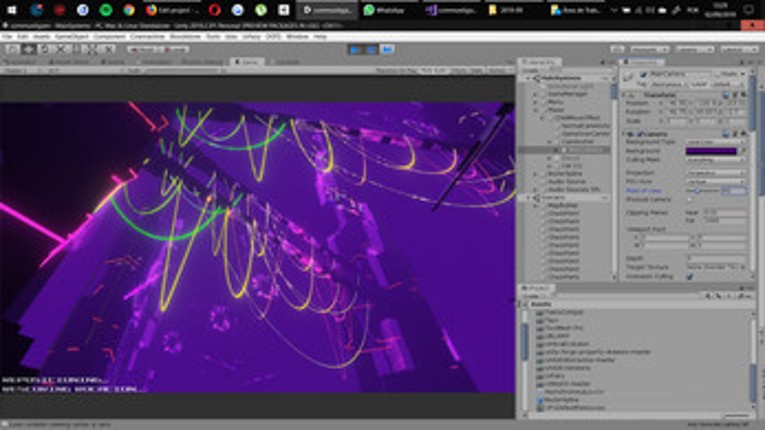This screenshot has width=765, height=430.
Task: Click the Field of View value field
Action: (734, 191)
